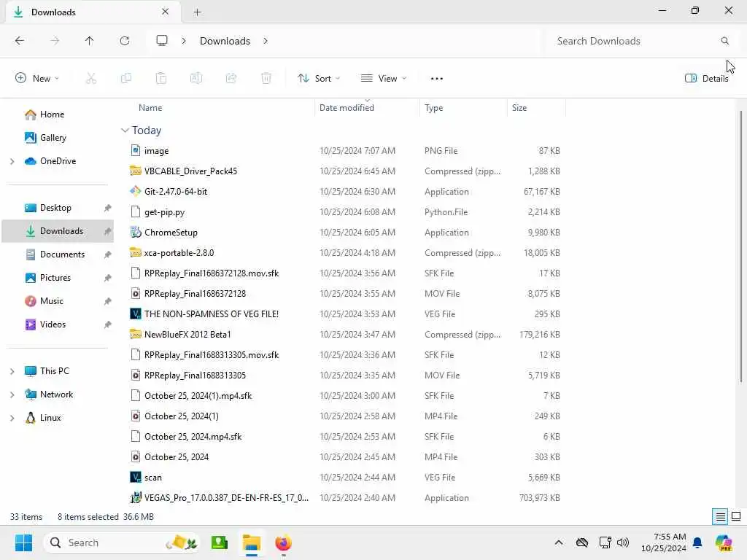747x560 pixels.
Task: Switch to details list view icon
Action: point(720,517)
